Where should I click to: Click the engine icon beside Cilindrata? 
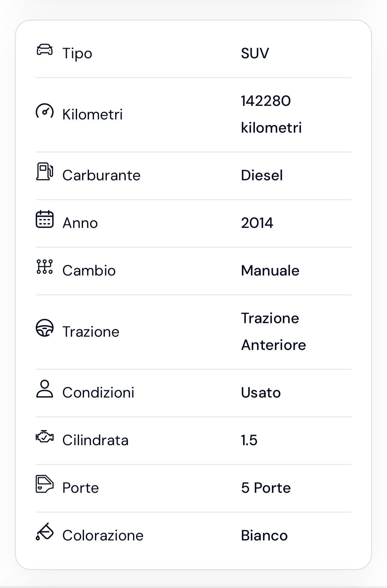44,437
